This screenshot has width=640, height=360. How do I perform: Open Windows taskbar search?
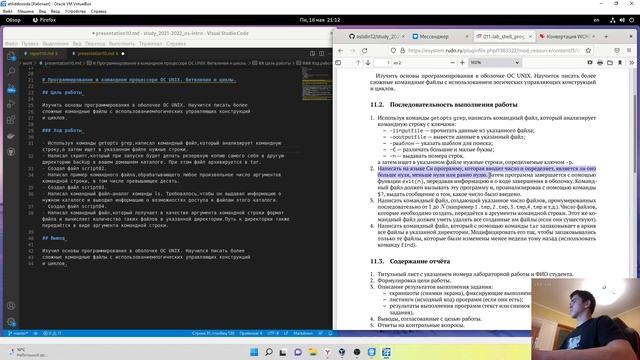[269, 352]
